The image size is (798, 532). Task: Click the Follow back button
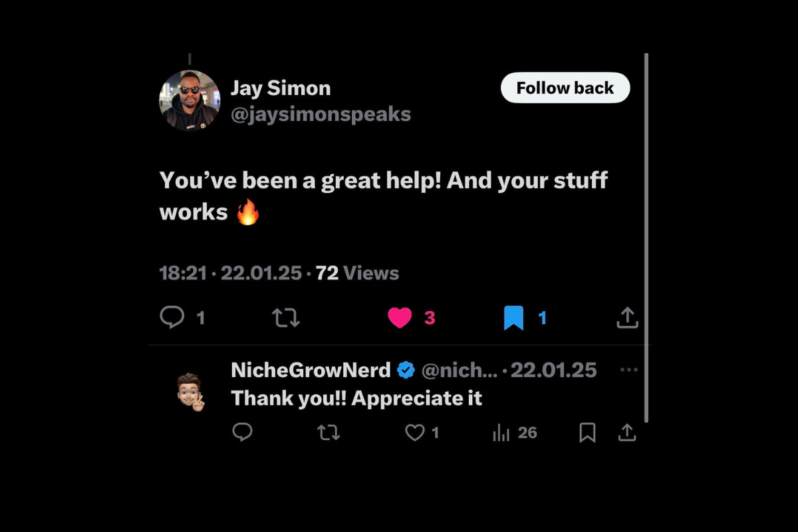pos(565,88)
